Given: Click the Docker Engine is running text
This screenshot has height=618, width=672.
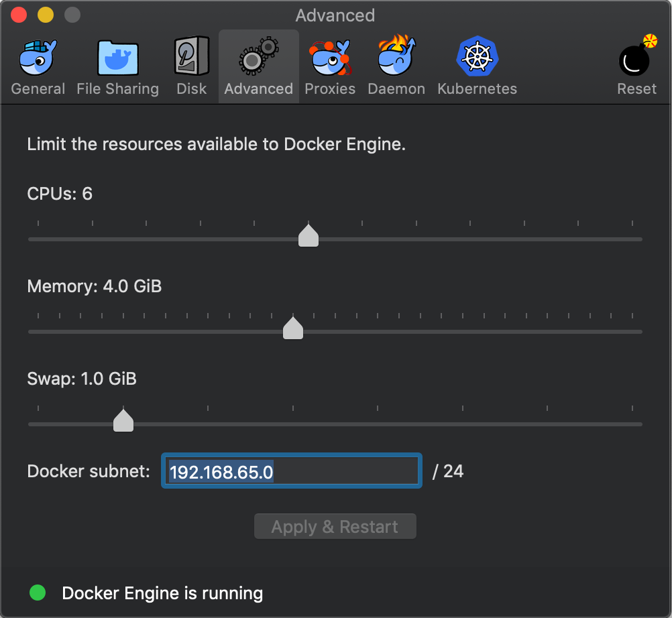Looking at the screenshot, I should point(162,593).
